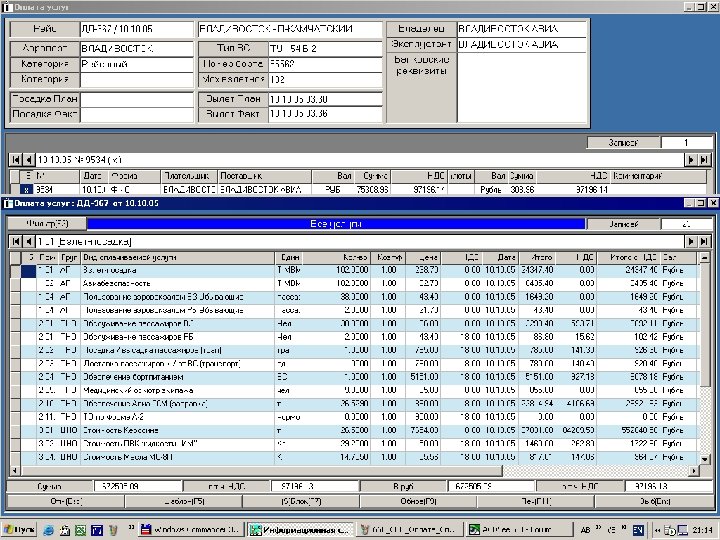Click the F11 print button
720x540 pixels.
point(536,501)
